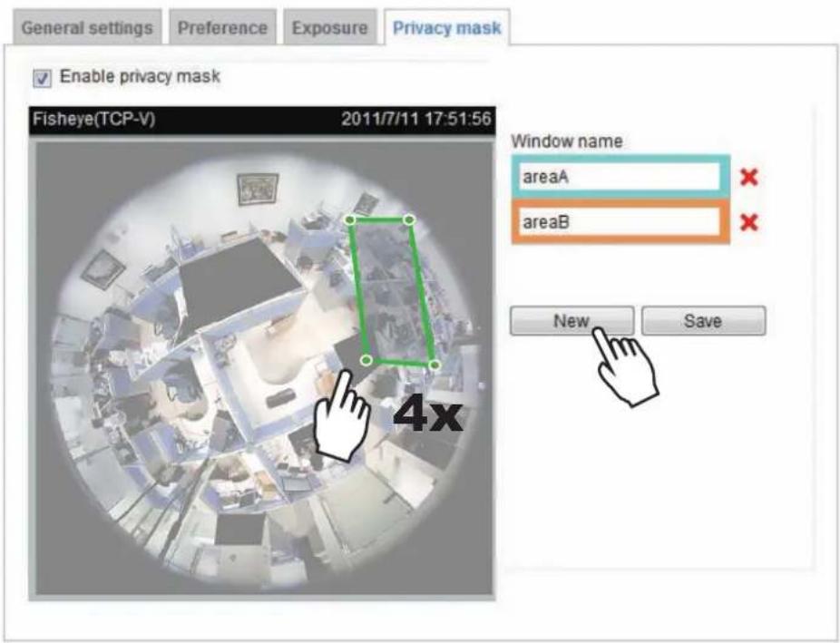Delete areaA with its red X icon
The image size is (840, 643).
pos(748,177)
